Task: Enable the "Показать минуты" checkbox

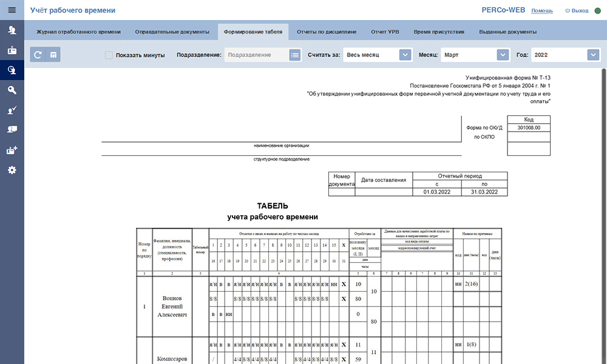Action: point(109,55)
